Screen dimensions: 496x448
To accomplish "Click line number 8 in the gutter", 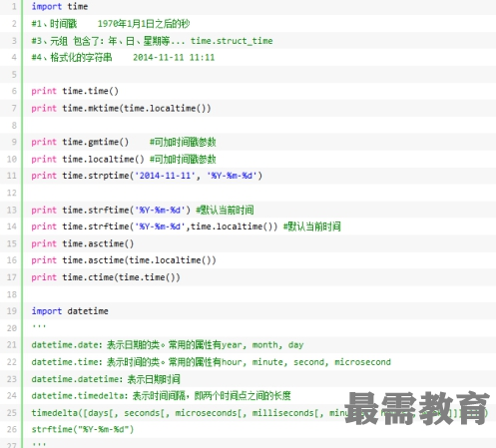I will pyautogui.click(x=14, y=126).
